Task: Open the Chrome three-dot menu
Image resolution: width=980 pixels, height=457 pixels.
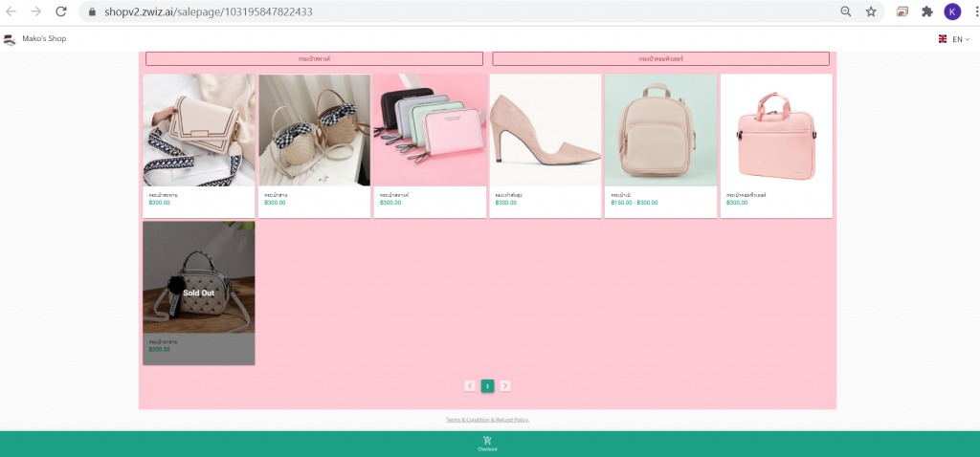Action: [976, 11]
